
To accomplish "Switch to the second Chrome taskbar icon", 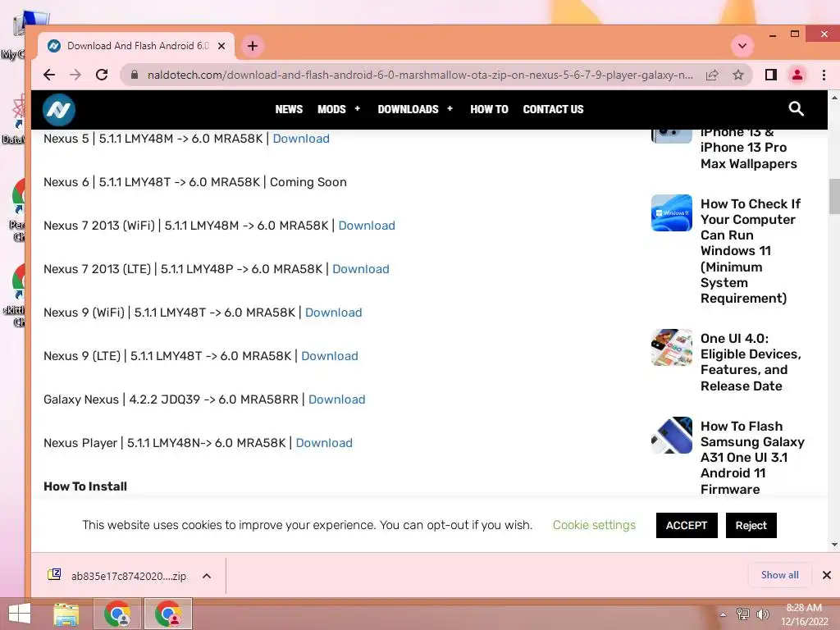I will [168, 614].
